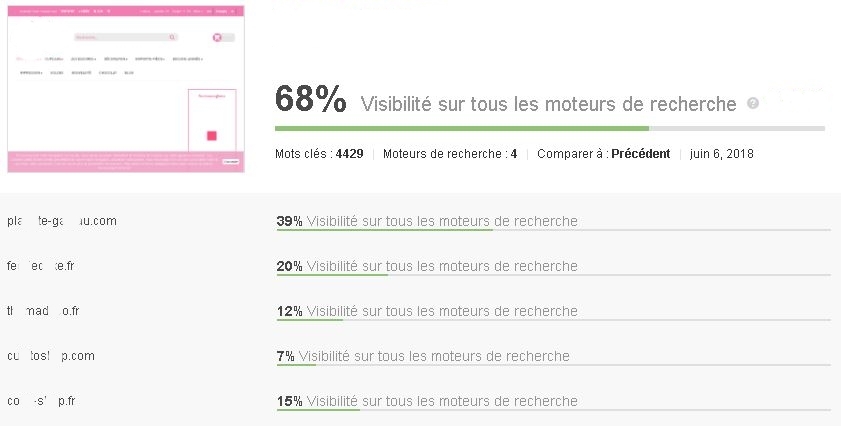Viewport: 841px width, 426px height.
Task: Select the competitor domain with 15% visibility
Action: tap(41, 401)
